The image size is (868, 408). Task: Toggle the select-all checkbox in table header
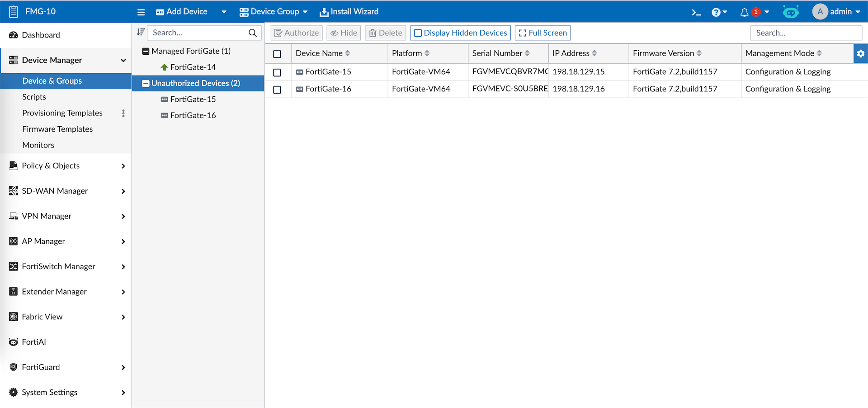coord(277,54)
